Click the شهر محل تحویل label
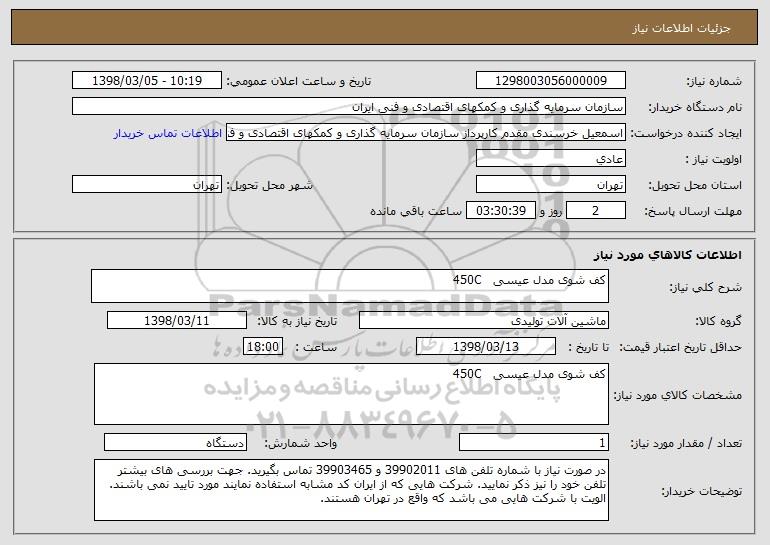Screen dimensions: 770x545 click(269, 185)
